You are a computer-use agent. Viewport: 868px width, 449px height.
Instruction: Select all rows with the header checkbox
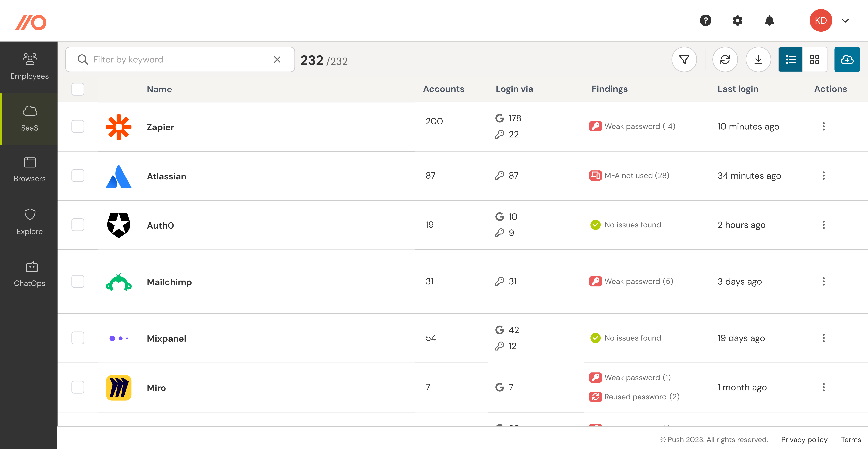click(x=78, y=89)
